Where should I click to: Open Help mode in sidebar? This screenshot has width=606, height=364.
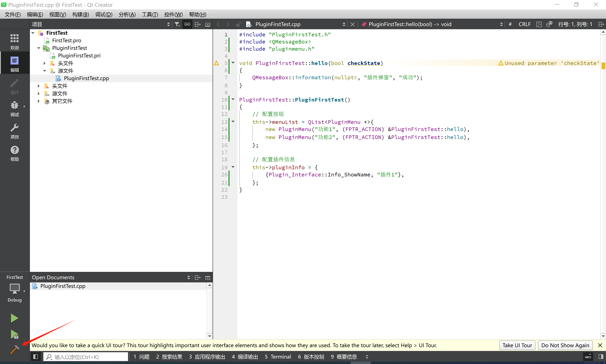click(x=15, y=153)
